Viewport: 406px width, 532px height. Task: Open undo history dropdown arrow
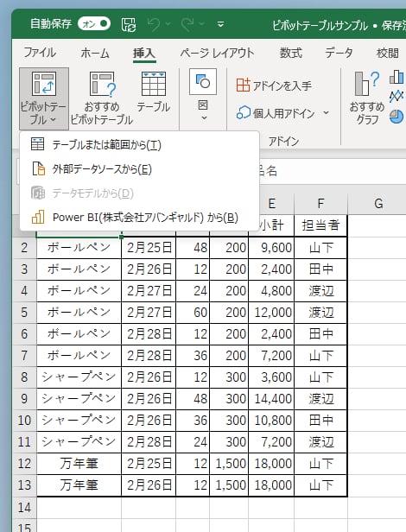click(x=168, y=24)
